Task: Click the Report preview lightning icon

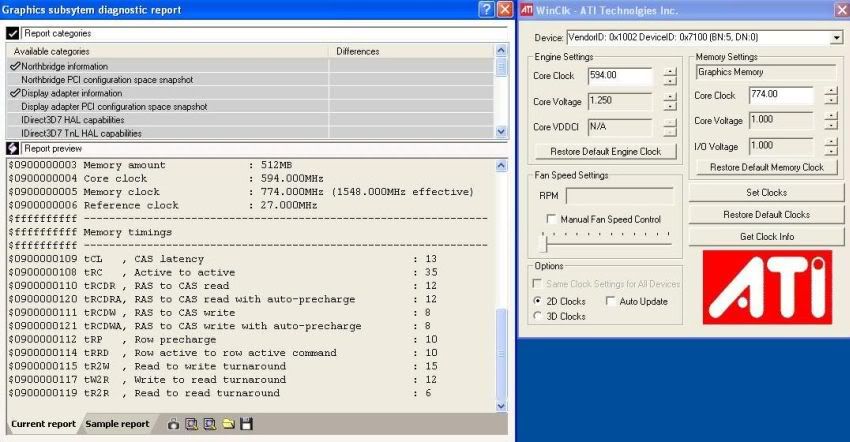Action: click(13, 148)
